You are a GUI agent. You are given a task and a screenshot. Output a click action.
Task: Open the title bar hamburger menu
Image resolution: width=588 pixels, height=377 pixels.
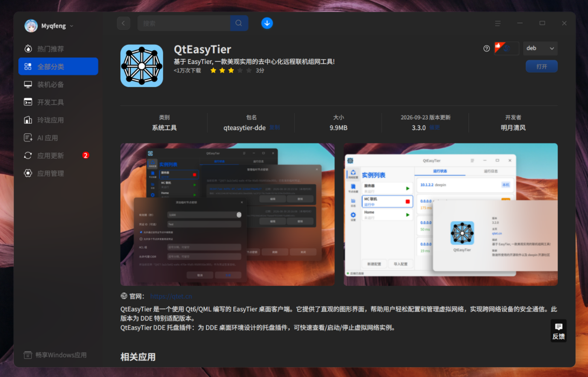[498, 23]
